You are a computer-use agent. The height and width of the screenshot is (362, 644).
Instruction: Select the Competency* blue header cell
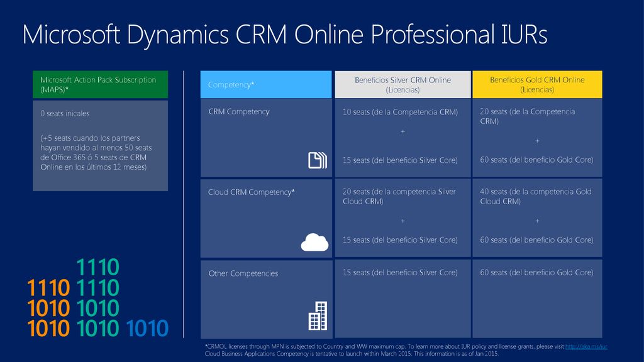(266, 85)
